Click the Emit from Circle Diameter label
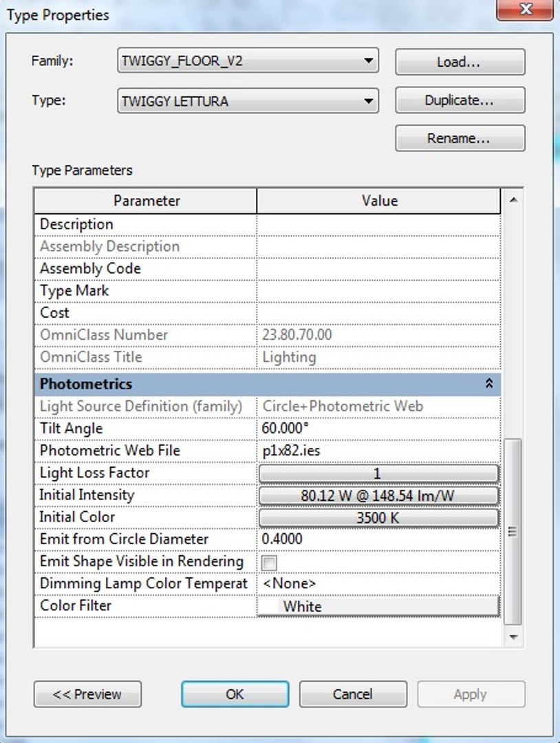 coord(124,539)
